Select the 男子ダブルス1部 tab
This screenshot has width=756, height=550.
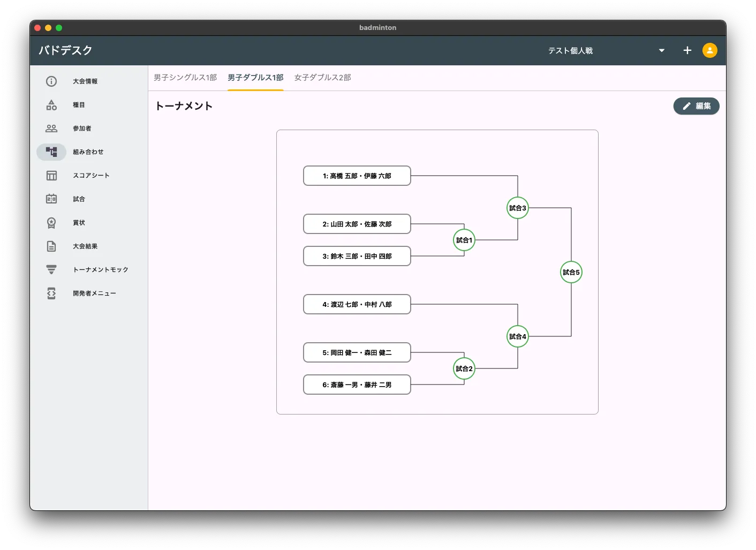[x=255, y=78]
